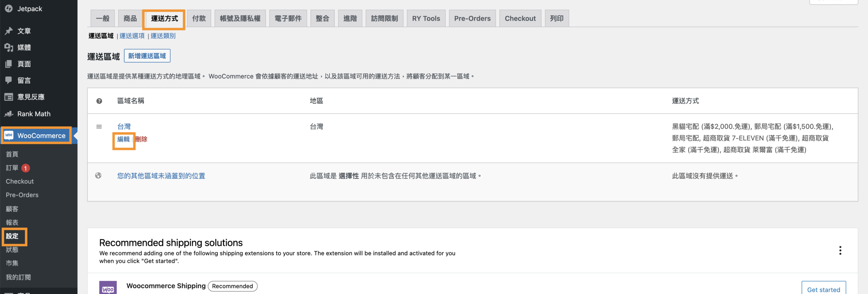Click the help question mark icon in table header

(99, 101)
